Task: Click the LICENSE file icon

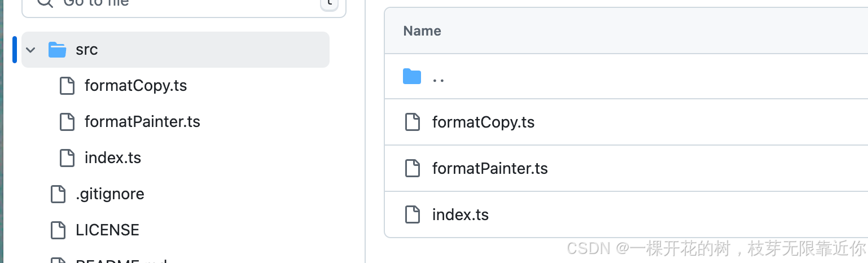Action: (58, 230)
